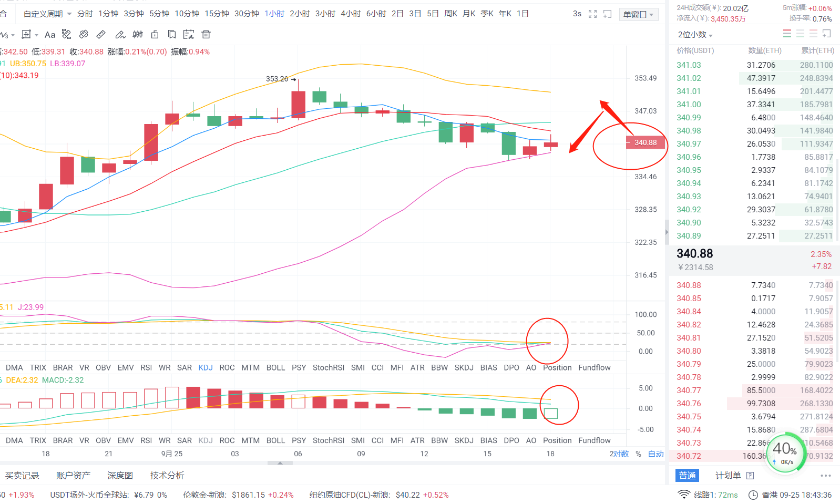840x504 pixels.
Task: Select the 普通 normal order button
Action: 688,476
